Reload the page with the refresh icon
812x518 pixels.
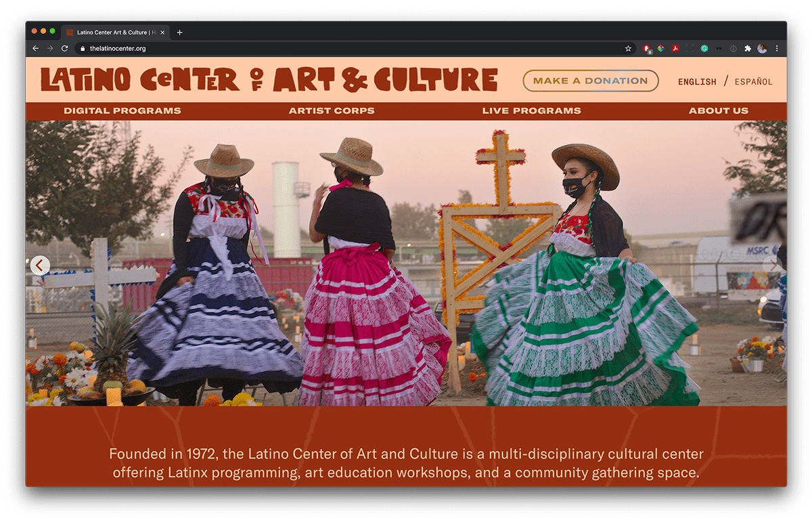(65, 49)
